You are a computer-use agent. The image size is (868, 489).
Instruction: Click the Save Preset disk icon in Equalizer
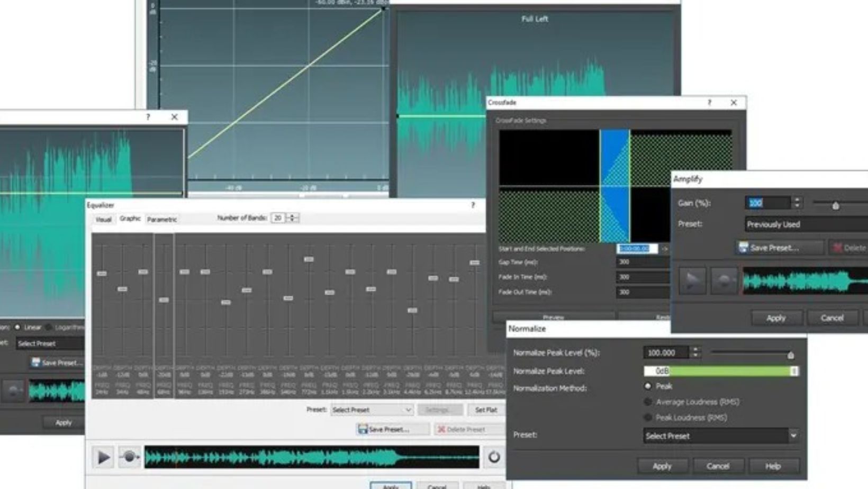coord(363,429)
